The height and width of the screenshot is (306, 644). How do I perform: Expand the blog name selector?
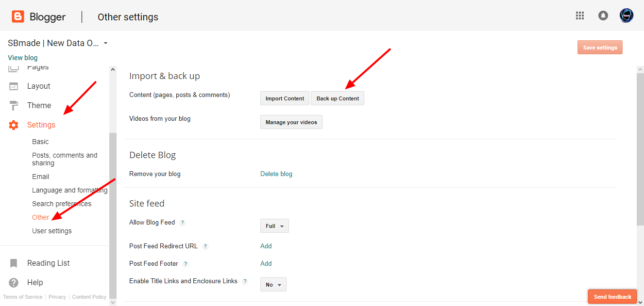point(105,43)
